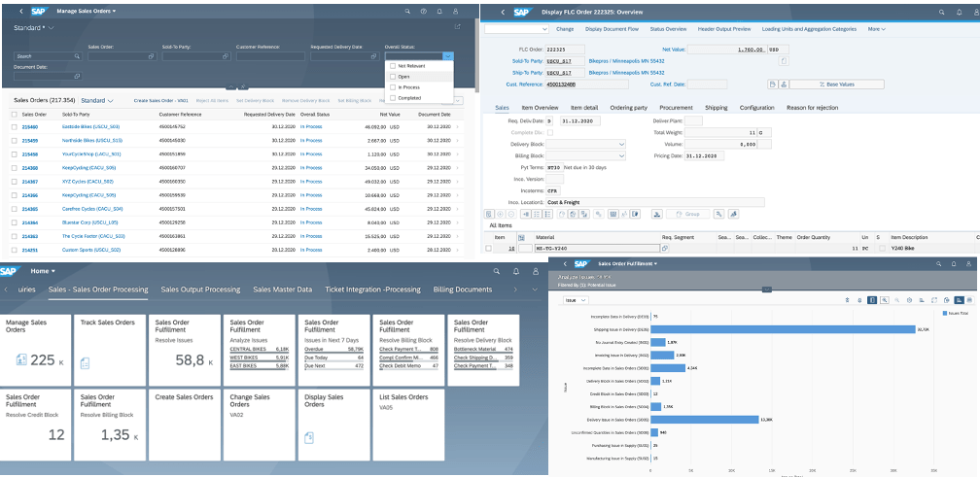The width and height of the screenshot is (980, 477).
Task: Open notifications bell in Manage Sales Orders header
Action: click(439, 12)
